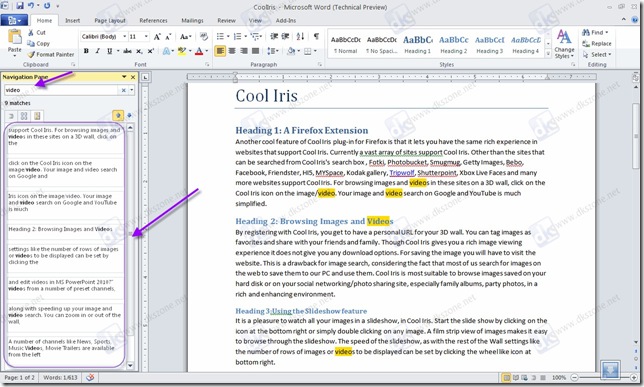Viewport: 644px width, 387px height.
Task: Go to previous search result arrow
Action: coord(118,116)
